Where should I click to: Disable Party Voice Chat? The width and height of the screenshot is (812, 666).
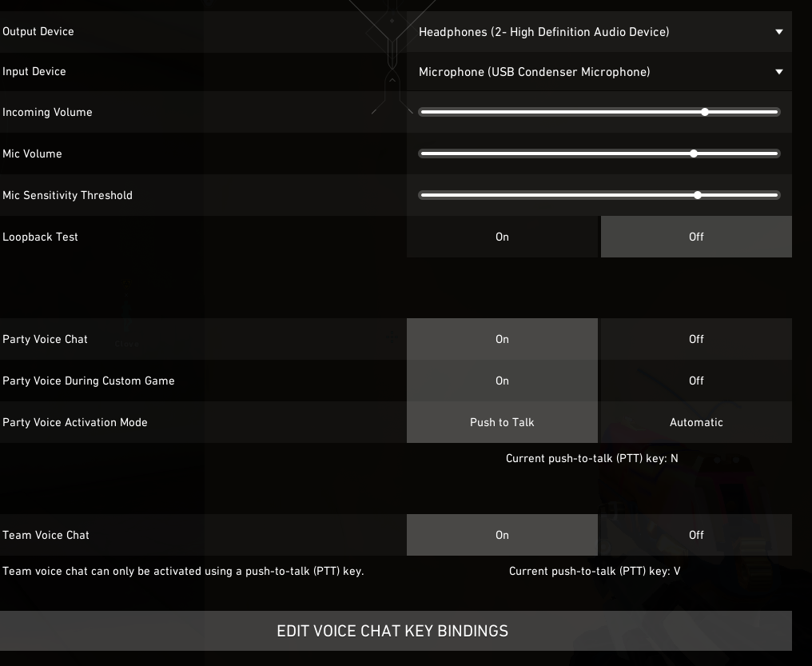click(696, 339)
